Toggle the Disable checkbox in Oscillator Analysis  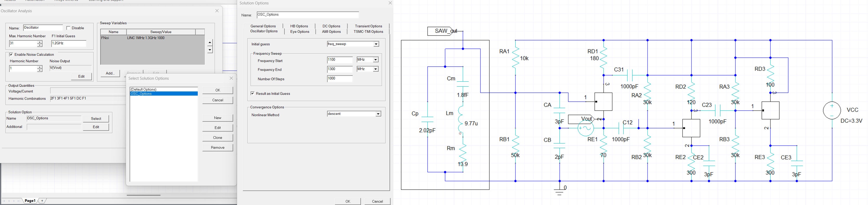click(68, 28)
